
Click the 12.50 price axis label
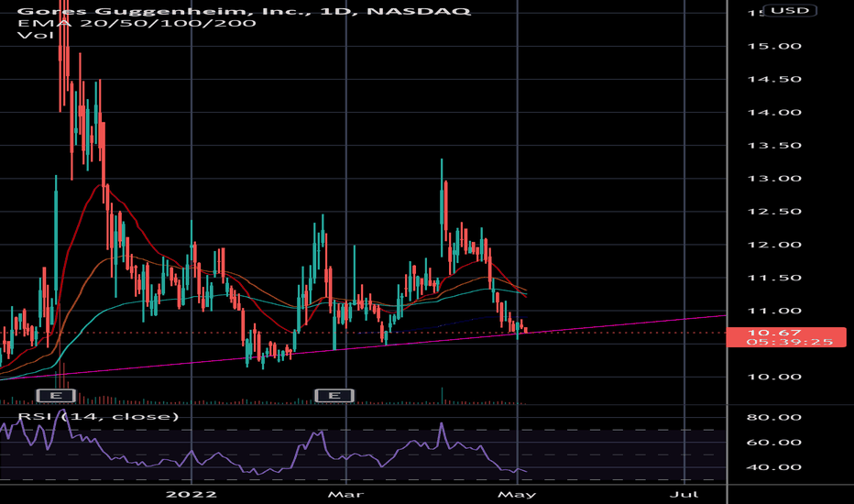(x=774, y=212)
